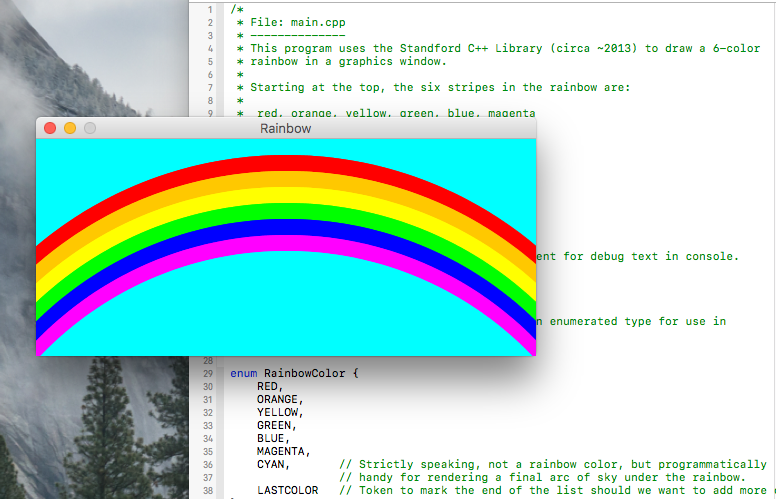Click line number 38 in editor gutter
The height and width of the screenshot is (499, 776).
(x=208, y=491)
